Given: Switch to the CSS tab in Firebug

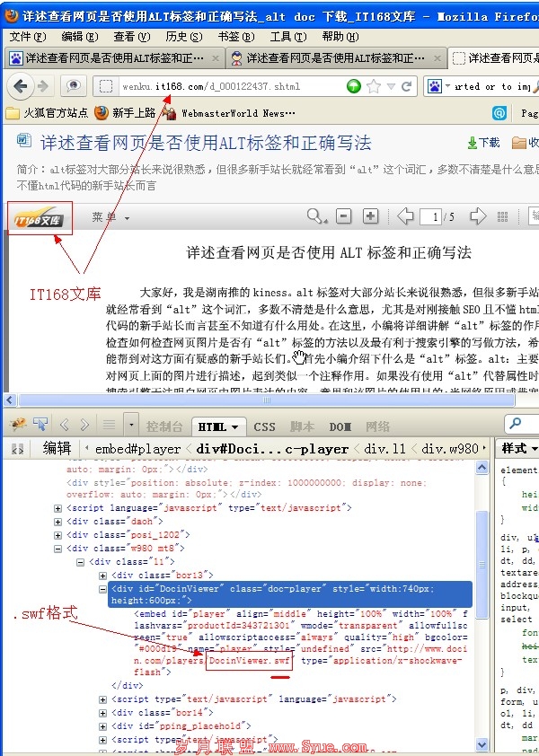Looking at the screenshot, I should [264, 426].
